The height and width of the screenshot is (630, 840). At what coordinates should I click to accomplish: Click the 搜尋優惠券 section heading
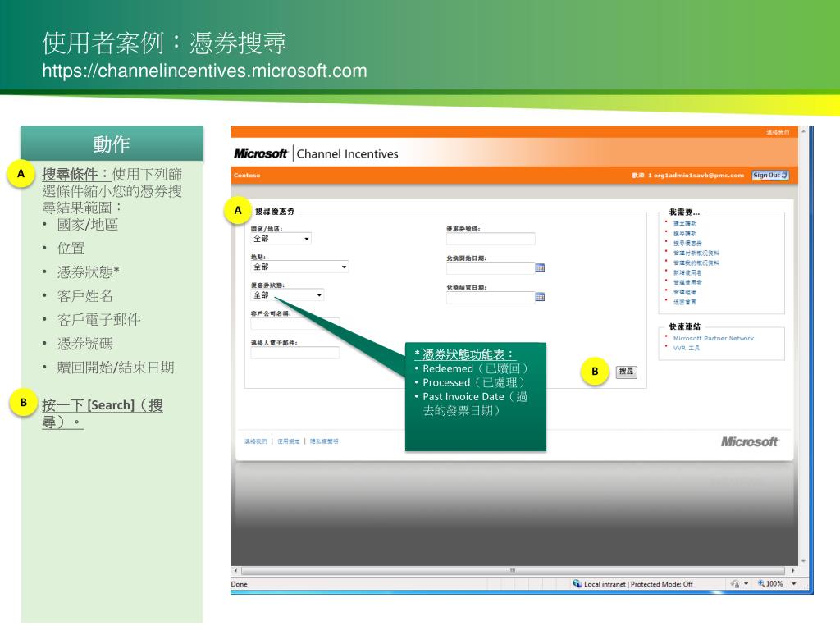click(x=275, y=212)
